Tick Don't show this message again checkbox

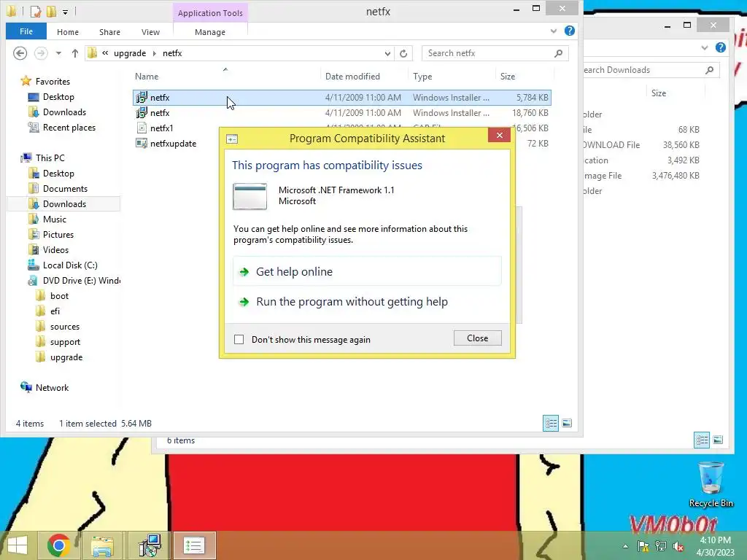(239, 340)
